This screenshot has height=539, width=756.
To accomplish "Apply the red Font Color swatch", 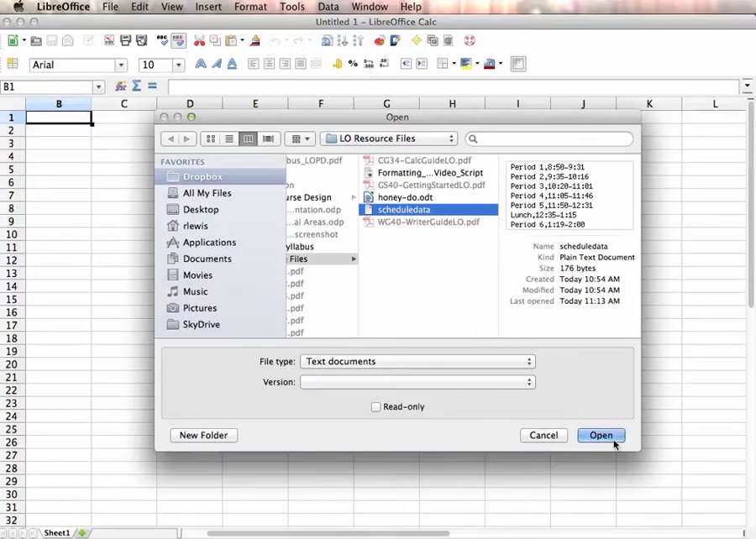I will [x=490, y=64].
